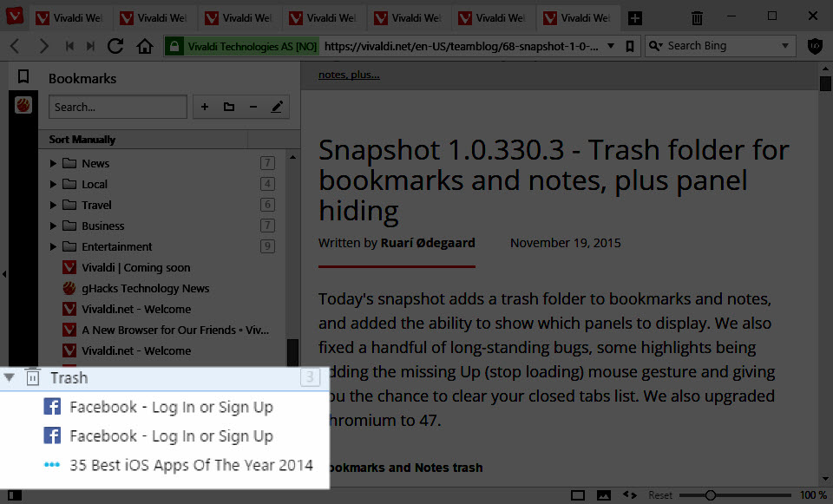Go forward with the forward arrow
The height and width of the screenshot is (504, 833).
[43, 46]
